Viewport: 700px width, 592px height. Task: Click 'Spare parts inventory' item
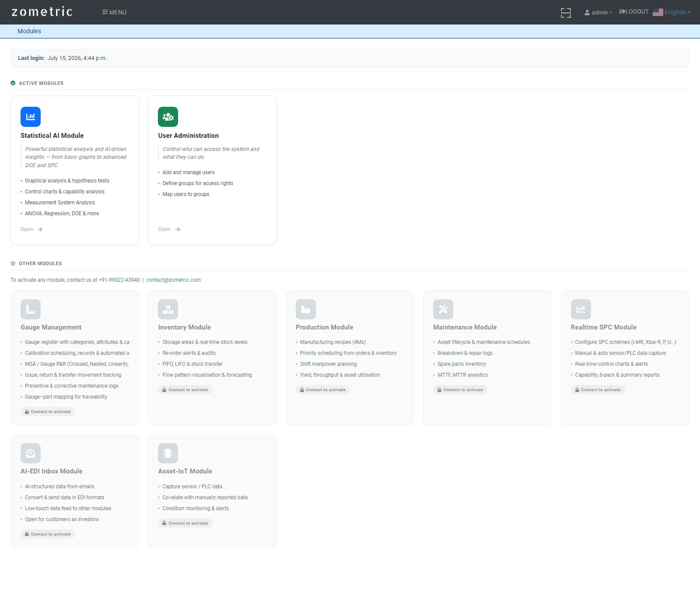click(462, 364)
